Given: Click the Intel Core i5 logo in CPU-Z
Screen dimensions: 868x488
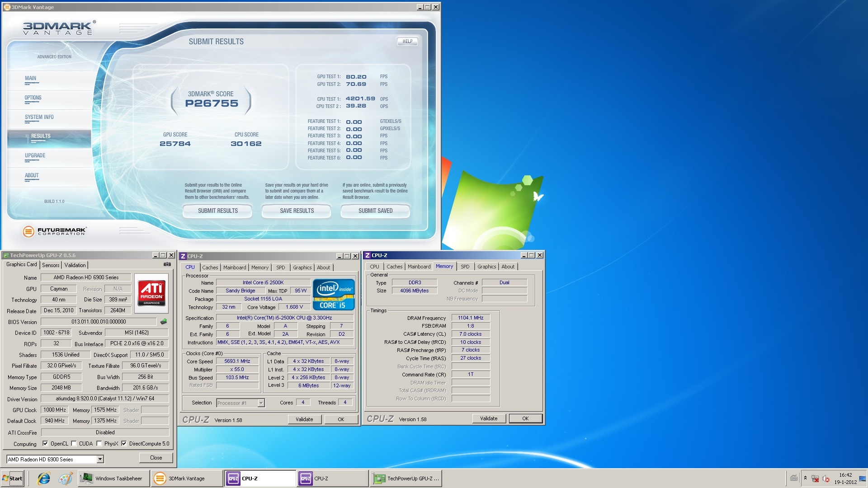Looking at the screenshot, I should pyautogui.click(x=334, y=294).
